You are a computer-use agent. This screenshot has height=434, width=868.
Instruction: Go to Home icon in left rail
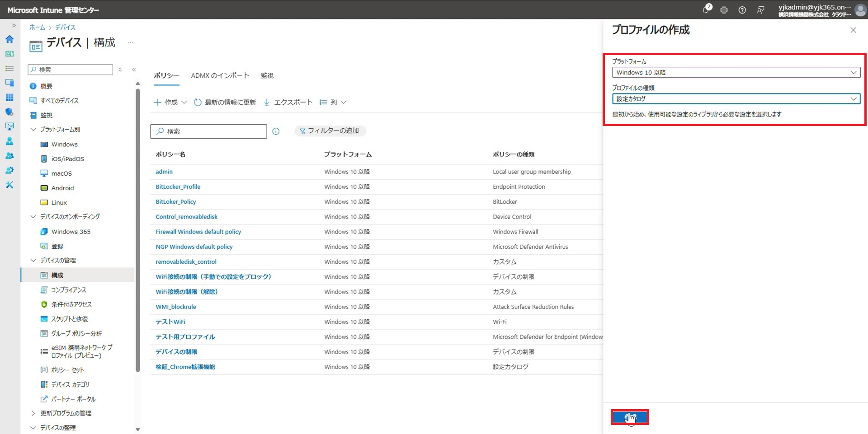pyautogui.click(x=9, y=39)
